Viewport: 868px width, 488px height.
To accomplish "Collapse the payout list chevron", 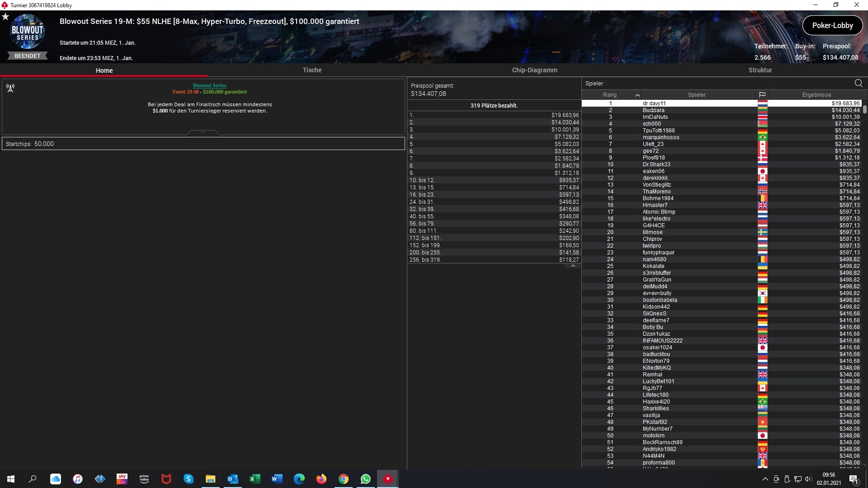I will (x=573, y=266).
